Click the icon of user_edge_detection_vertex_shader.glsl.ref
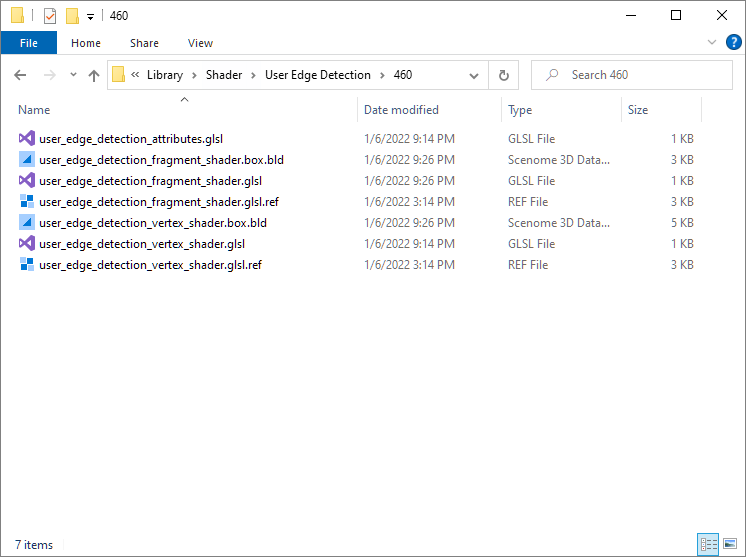The width and height of the screenshot is (746, 557). 27,264
